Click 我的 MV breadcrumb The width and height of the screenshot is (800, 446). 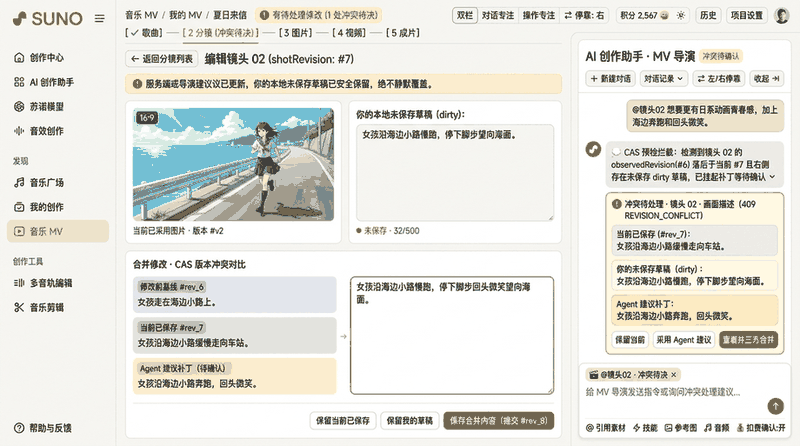point(186,15)
